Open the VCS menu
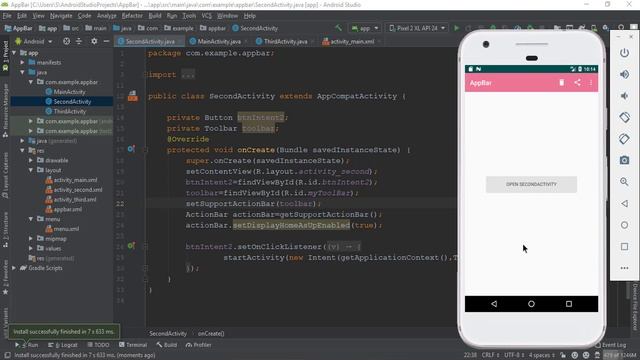640x360 pixels. coord(207,16)
